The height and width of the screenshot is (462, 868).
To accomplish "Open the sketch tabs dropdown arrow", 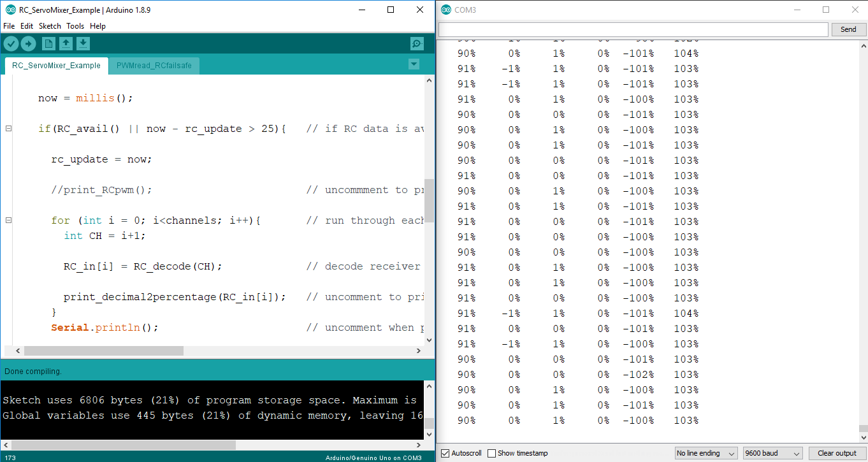I will coord(414,64).
